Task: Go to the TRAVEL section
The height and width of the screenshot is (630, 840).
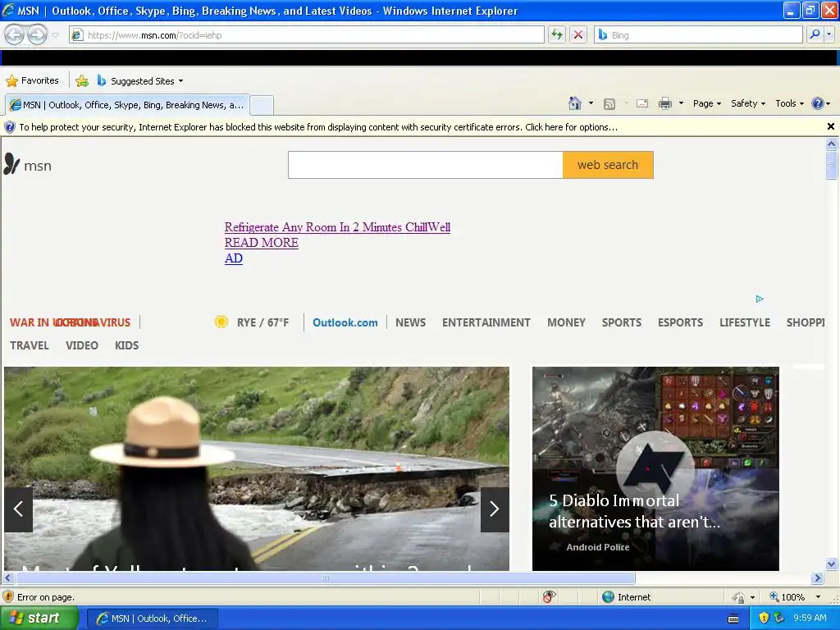Action: tap(30, 345)
